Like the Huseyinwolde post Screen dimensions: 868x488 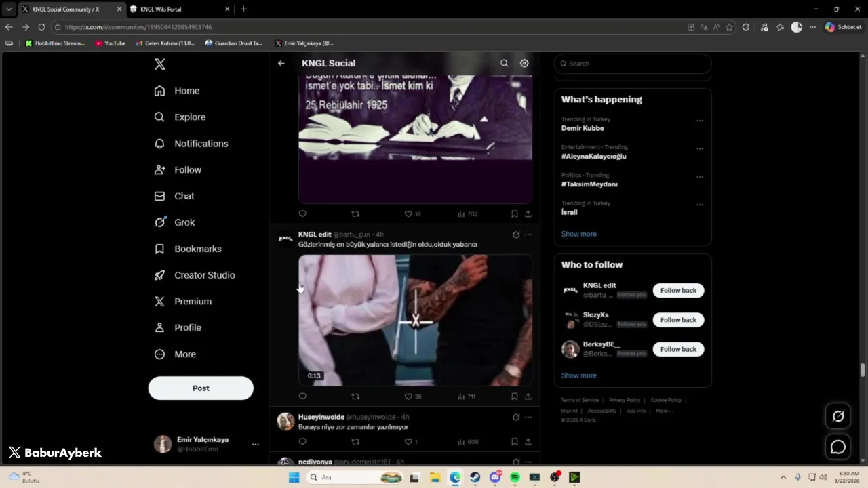click(x=411, y=442)
